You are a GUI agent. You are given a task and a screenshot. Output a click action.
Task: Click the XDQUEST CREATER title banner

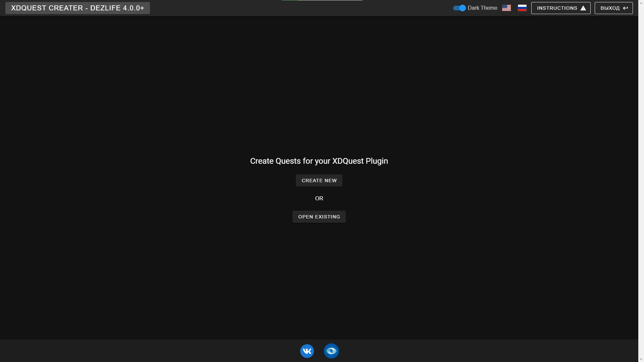click(x=77, y=8)
